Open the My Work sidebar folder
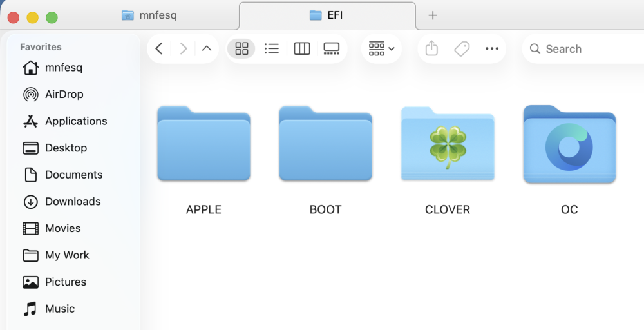Image resolution: width=644 pixels, height=330 pixels. (x=56, y=255)
